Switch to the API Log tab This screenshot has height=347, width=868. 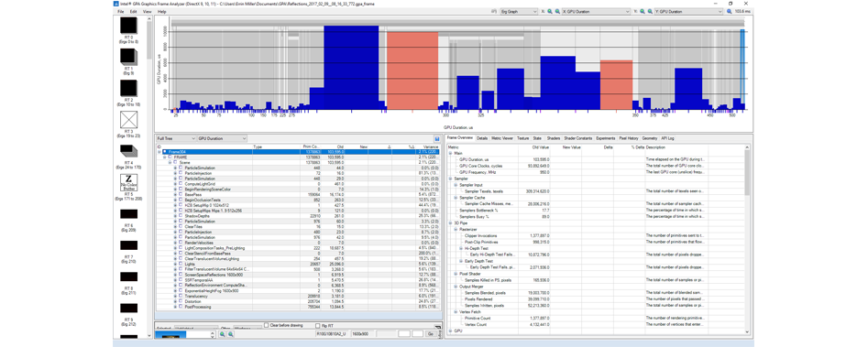click(x=667, y=138)
